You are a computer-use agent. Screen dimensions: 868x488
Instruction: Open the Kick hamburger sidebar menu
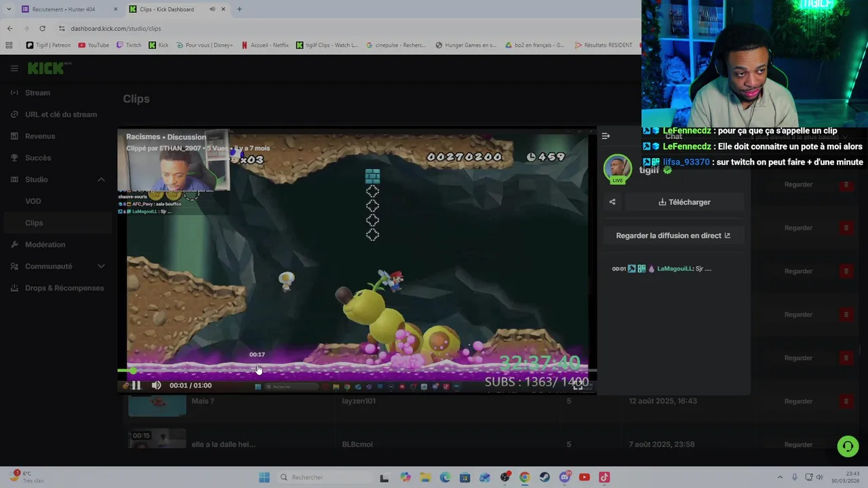click(x=14, y=68)
